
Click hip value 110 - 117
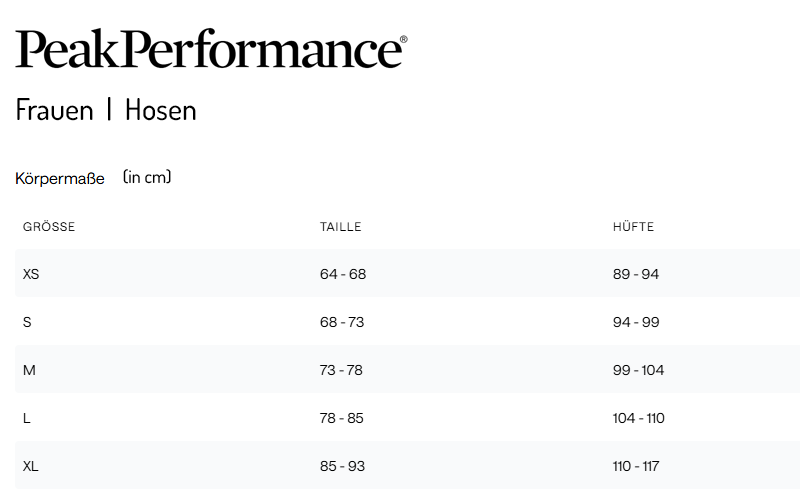pyautogui.click(x=636, y=466)
